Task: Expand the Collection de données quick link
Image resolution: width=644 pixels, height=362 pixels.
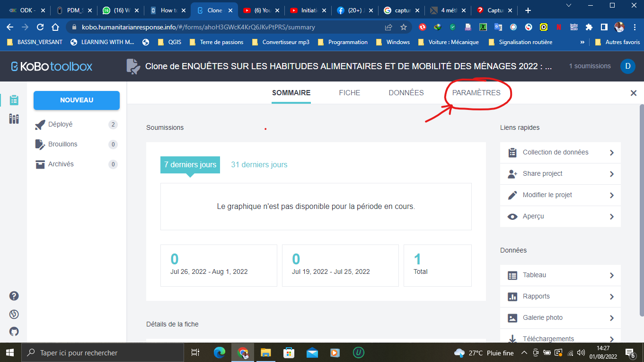Action: [x=611, y=153]
